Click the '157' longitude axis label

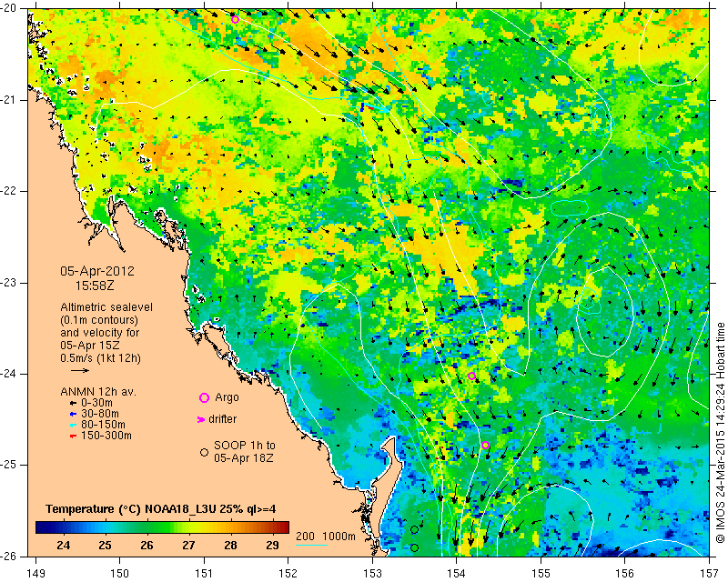[709, 574]
